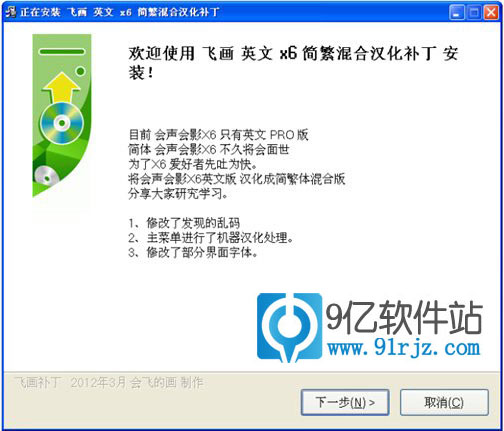Screen dimensions: 504x431
Task: Select list item 3 修改了部分界面字体
Action: pyautogui.click(x=193, y=252)
